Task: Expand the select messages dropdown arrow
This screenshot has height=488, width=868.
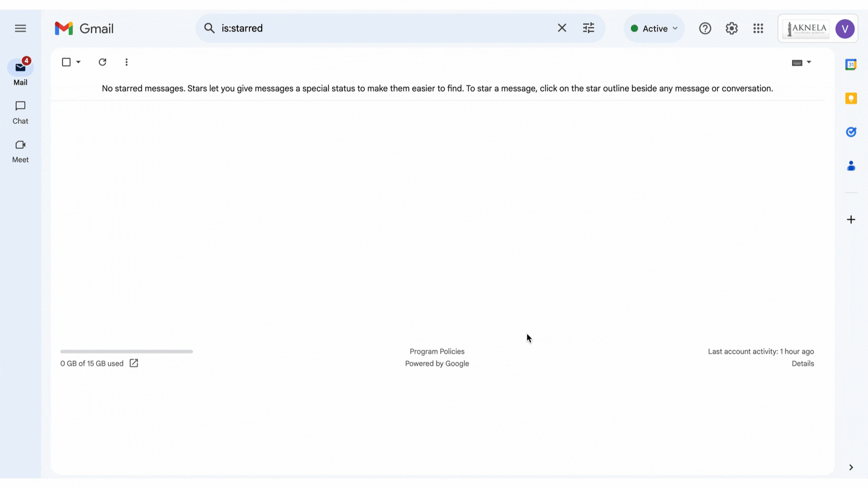Action: pyautogui.click(x=78, y=62)
